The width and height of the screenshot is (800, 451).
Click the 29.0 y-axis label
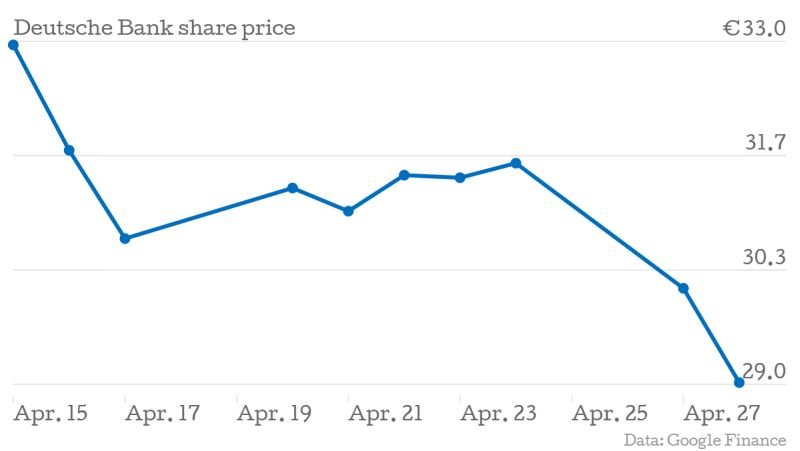pos(765,372)
